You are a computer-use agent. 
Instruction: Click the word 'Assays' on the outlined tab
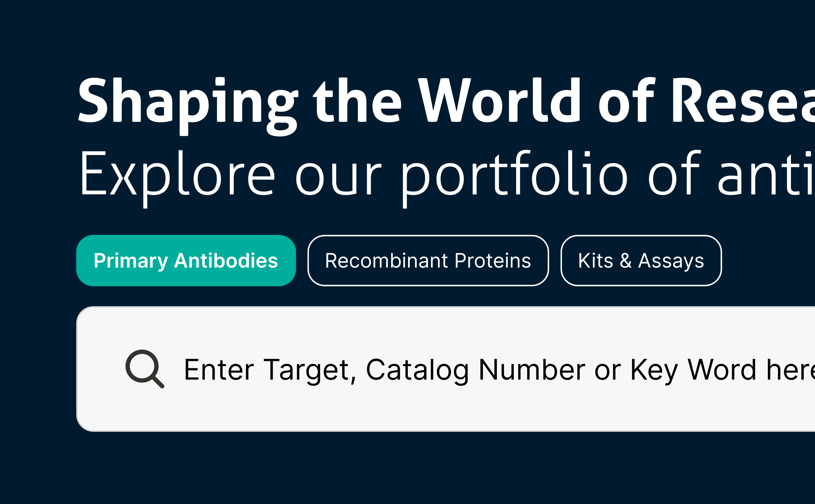[671, 261]
